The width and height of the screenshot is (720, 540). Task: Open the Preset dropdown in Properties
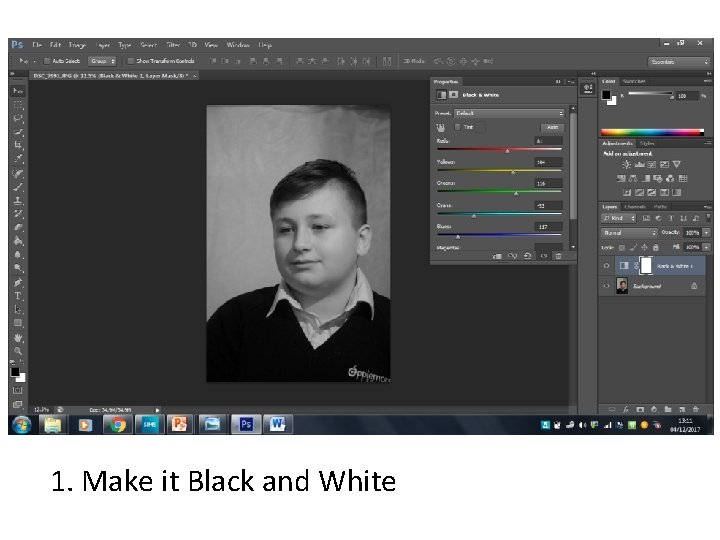tap(509, 113)
